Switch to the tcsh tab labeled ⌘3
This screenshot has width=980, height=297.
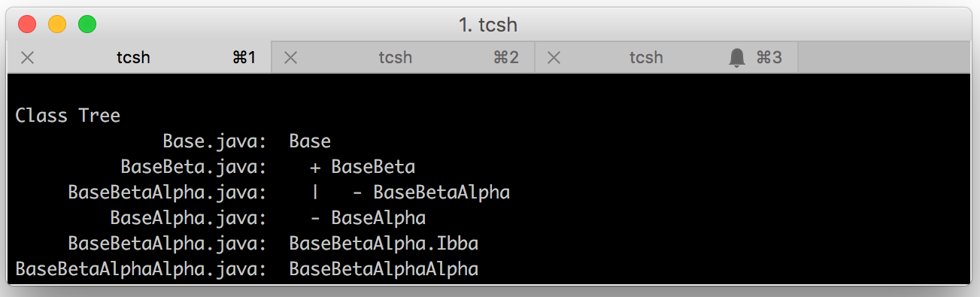click(666, 57)
